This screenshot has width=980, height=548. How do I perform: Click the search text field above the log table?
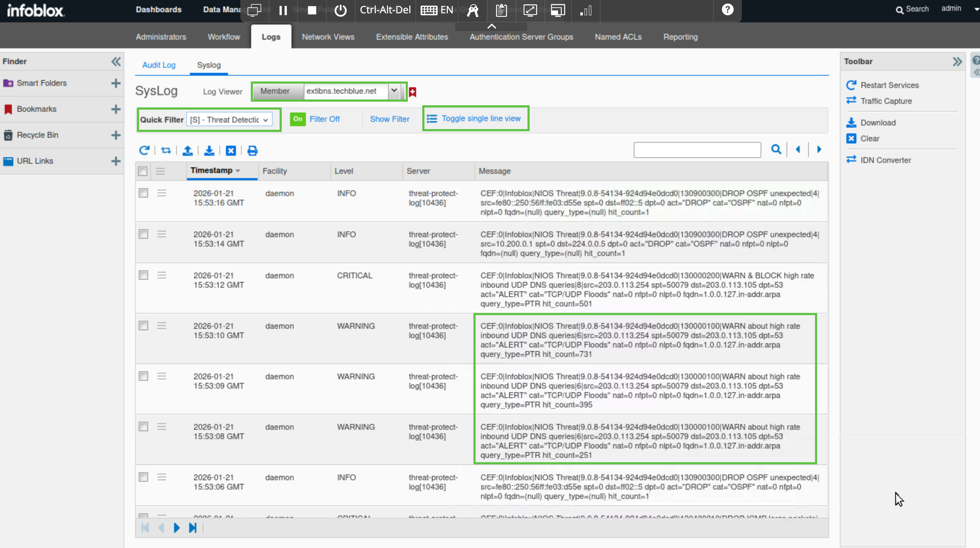[697, 150]
